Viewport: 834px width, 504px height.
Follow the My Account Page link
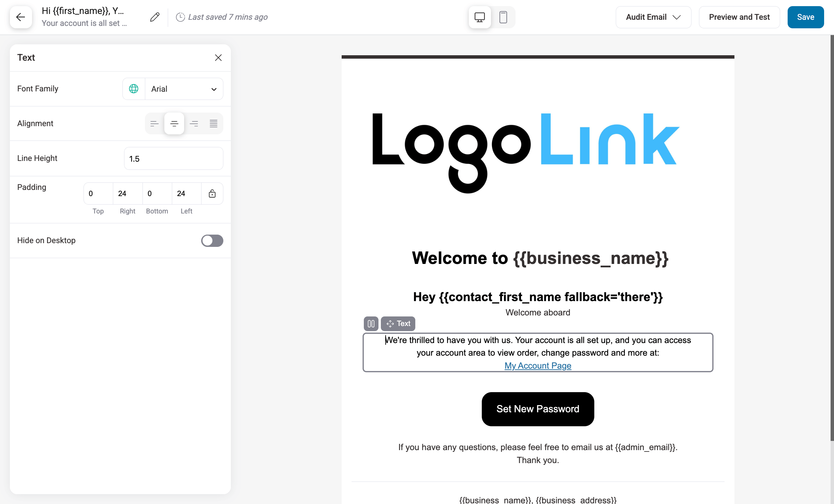537,366
